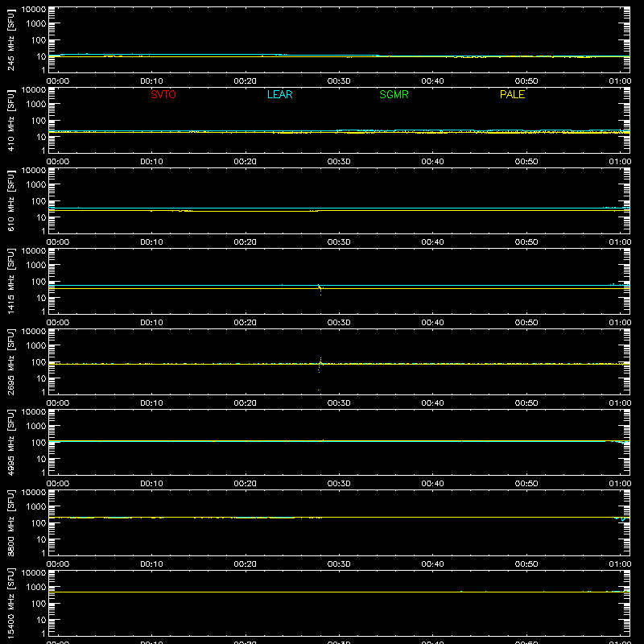
Task: Click the 00:20 time label under the 4995 MHz plot
Action: pos(246,484)
